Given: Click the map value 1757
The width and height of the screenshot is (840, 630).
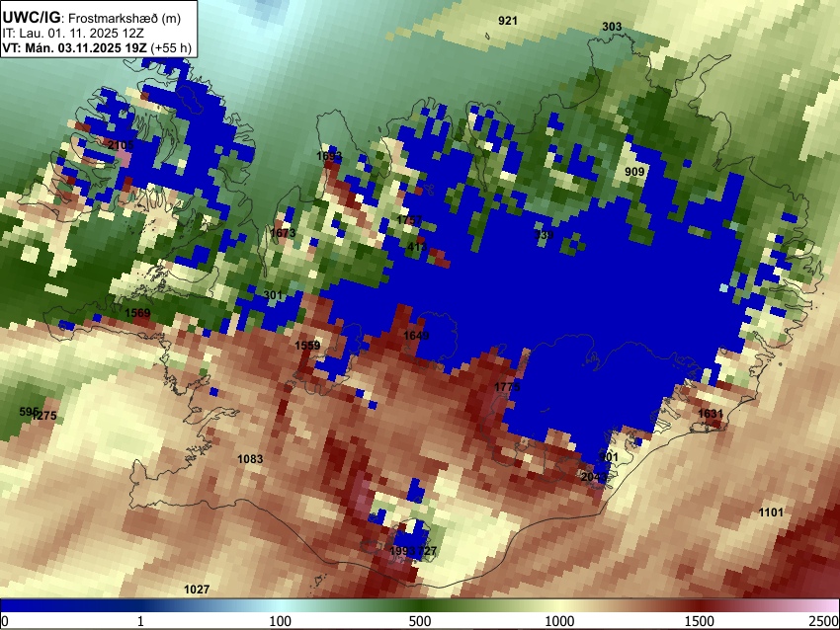Looking at the screenshot, I should click(409, 220).
